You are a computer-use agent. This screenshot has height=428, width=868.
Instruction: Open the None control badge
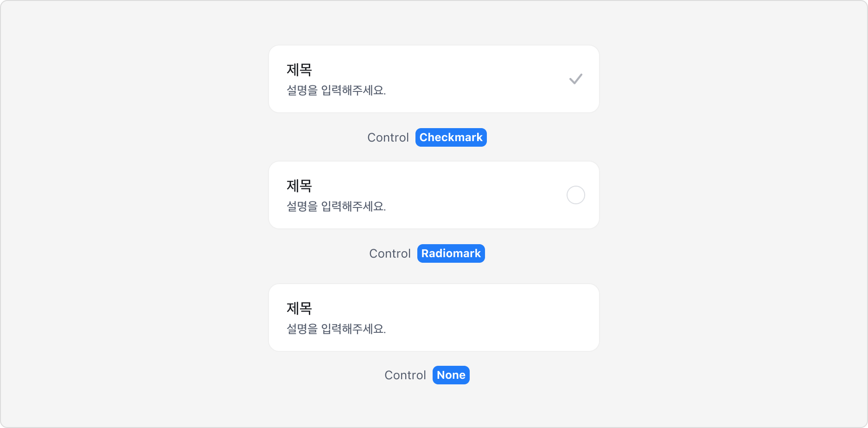[451, 375]
